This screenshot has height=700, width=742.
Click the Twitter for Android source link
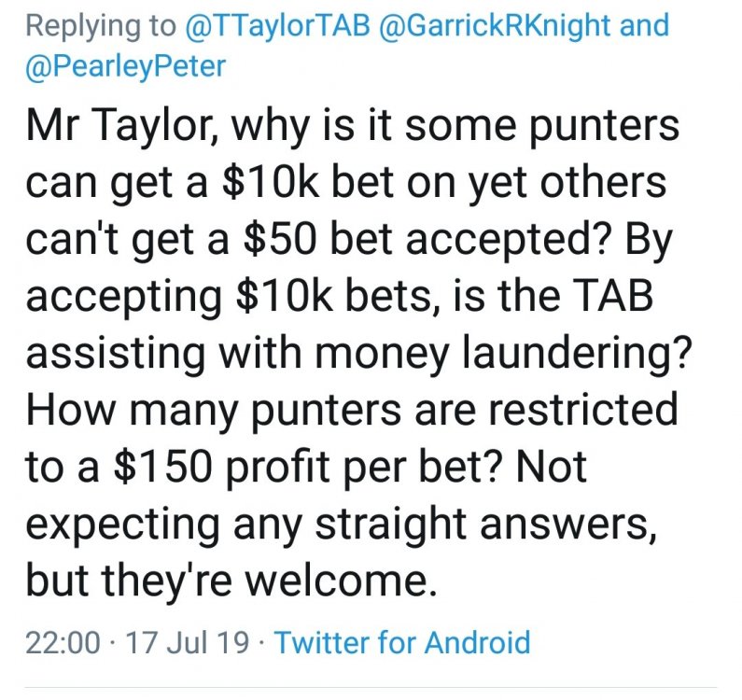pos(402,642)
